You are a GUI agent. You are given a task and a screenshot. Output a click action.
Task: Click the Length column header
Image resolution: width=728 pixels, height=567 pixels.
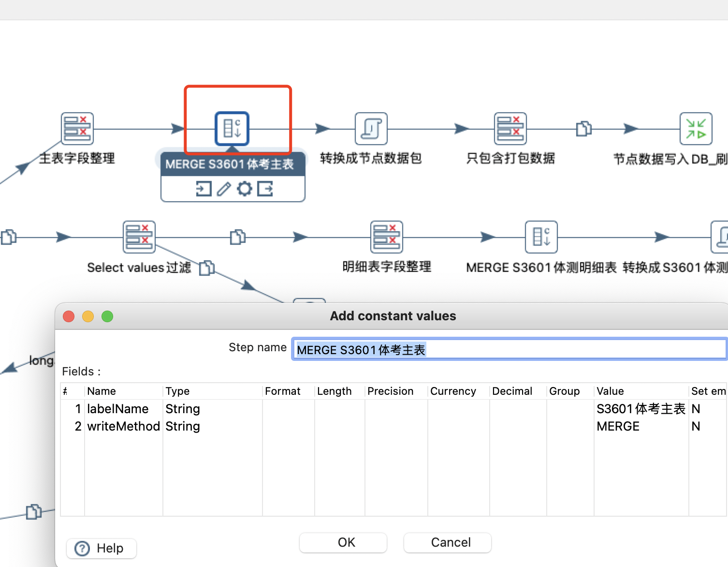coord(340,391)
